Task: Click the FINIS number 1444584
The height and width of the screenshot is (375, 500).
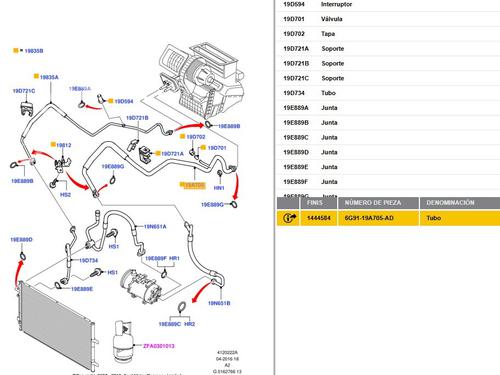Action: 319,218
